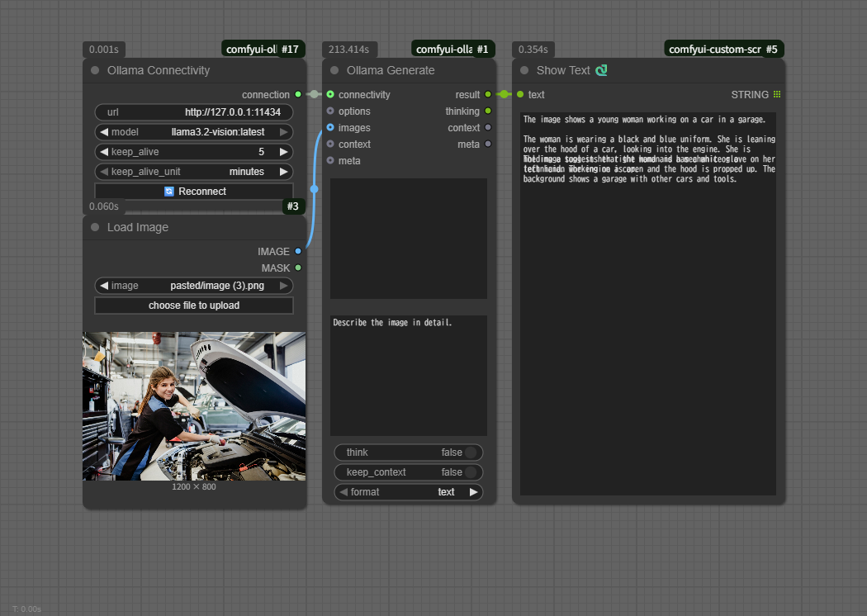The image size is (867, 616).
Task: Click the images input socket on Ollama Generate
Action: (x=330, y=128)
